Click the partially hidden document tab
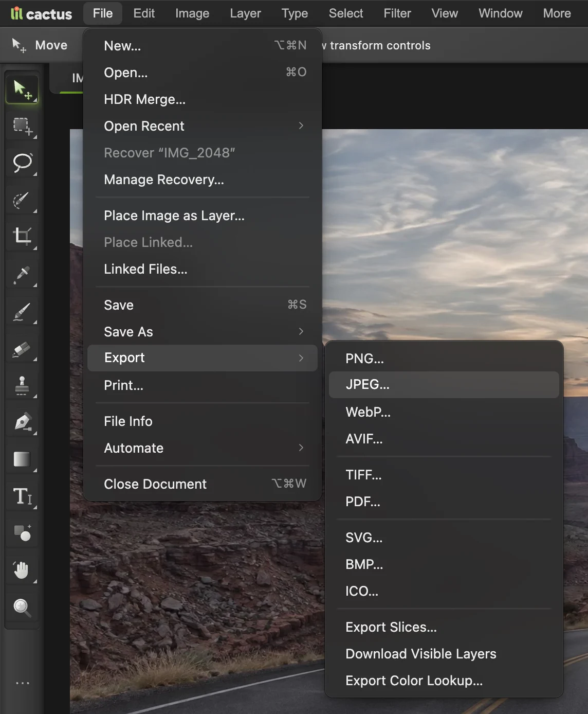 tap(67, 78)
